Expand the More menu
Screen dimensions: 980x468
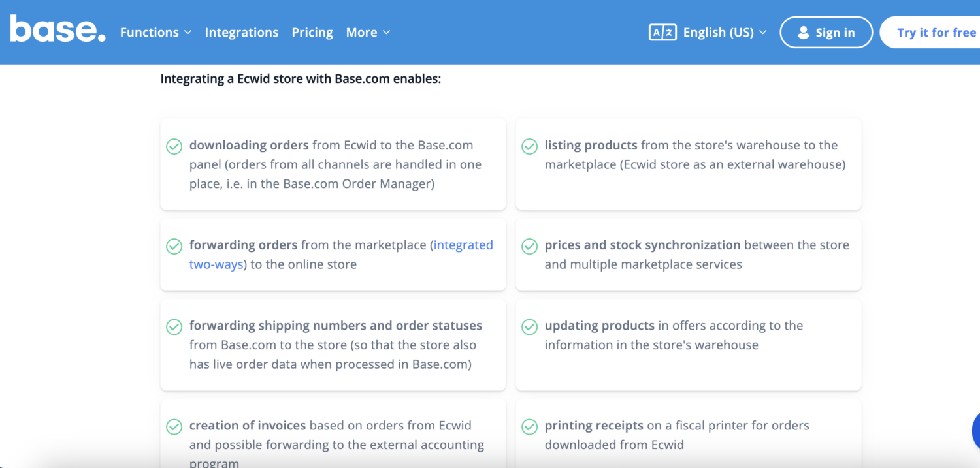pos(368,32)
